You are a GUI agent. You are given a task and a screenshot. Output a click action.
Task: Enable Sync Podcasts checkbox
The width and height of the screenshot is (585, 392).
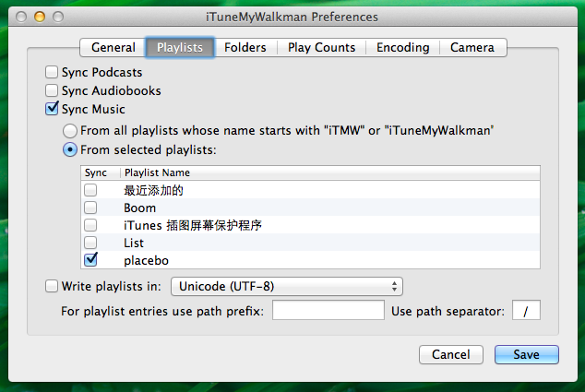point(53,72)
